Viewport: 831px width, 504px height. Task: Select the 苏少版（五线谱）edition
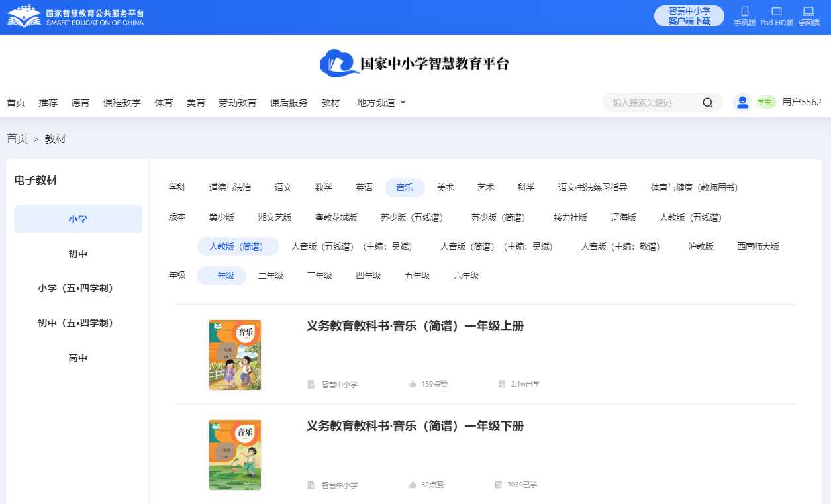[x=411, y=217]
